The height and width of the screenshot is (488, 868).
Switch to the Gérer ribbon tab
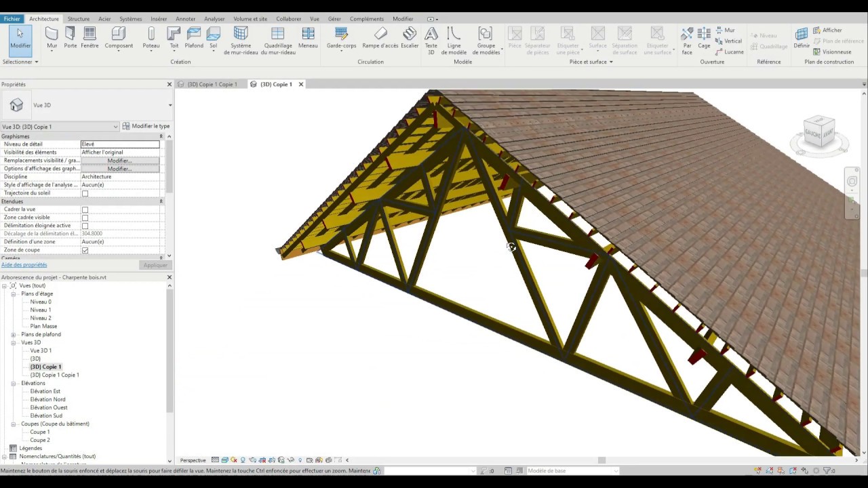334,19
